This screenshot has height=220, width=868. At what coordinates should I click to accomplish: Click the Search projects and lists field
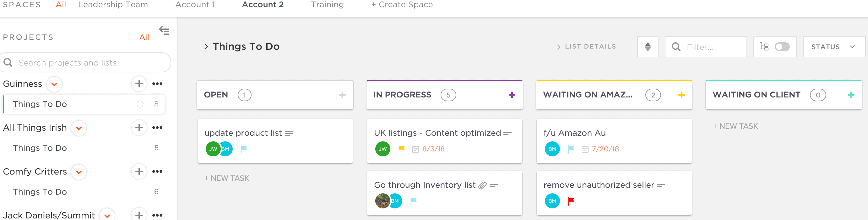coord(86,63)
